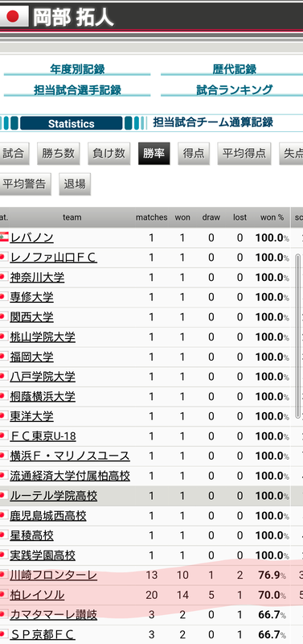Select the 負け数 sort button
303x644 pixels.
(x=109, y=154)
